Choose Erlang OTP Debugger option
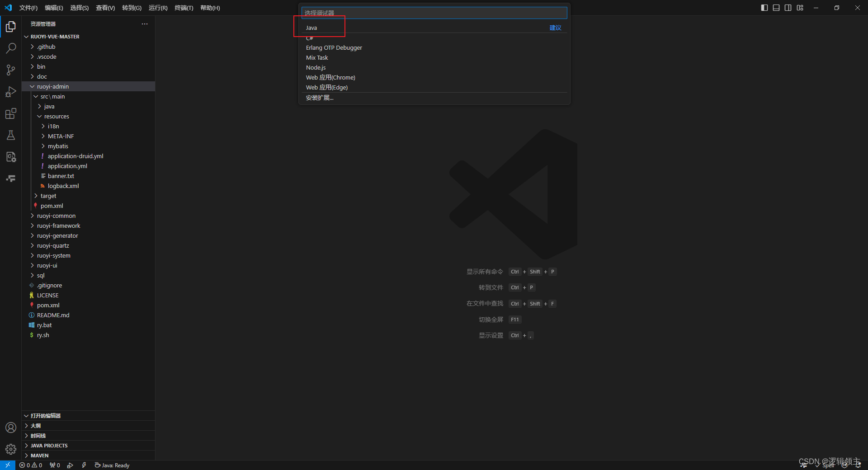The height and width of the screenshot is (470, 868). point(434,47)
